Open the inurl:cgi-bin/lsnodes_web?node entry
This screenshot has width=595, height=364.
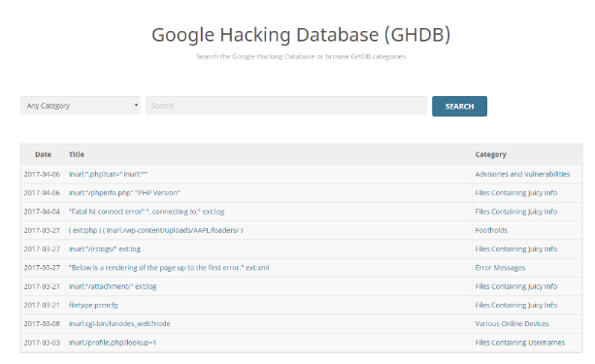click(x=119, y=324)
